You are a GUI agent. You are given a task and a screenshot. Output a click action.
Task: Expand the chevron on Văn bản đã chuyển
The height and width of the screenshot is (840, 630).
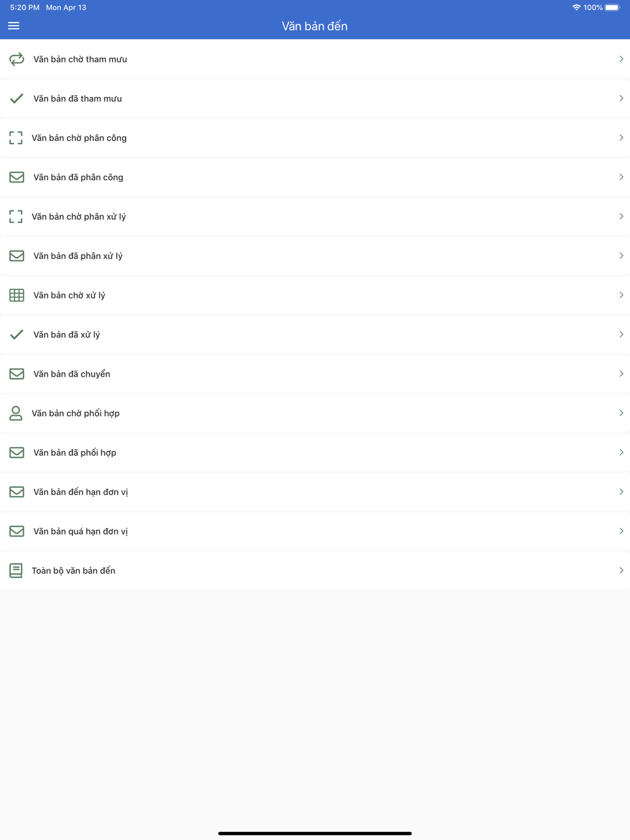pos(621,374)
